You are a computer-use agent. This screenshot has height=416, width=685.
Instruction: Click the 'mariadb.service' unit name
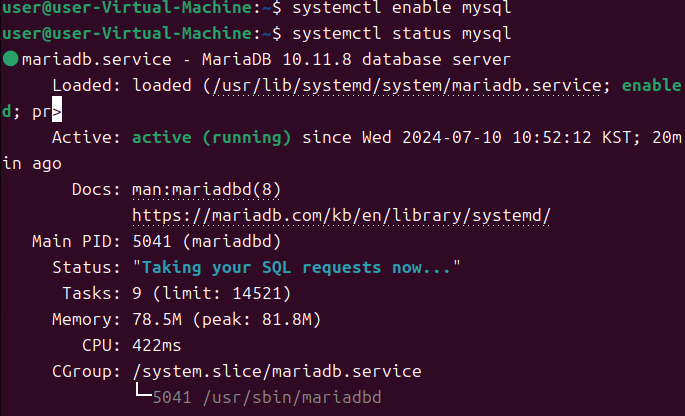pyautogui.click(x=97, y=59)
